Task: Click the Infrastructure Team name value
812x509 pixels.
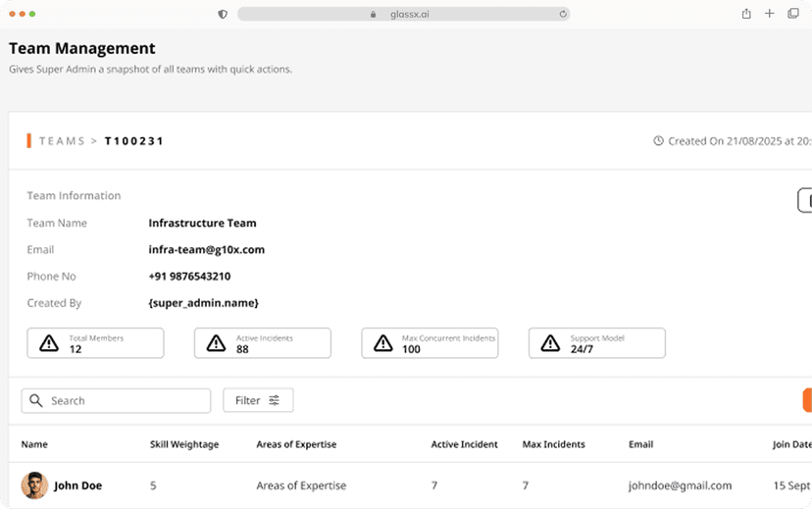Action: pyautogui.click(x=202, y=224)
